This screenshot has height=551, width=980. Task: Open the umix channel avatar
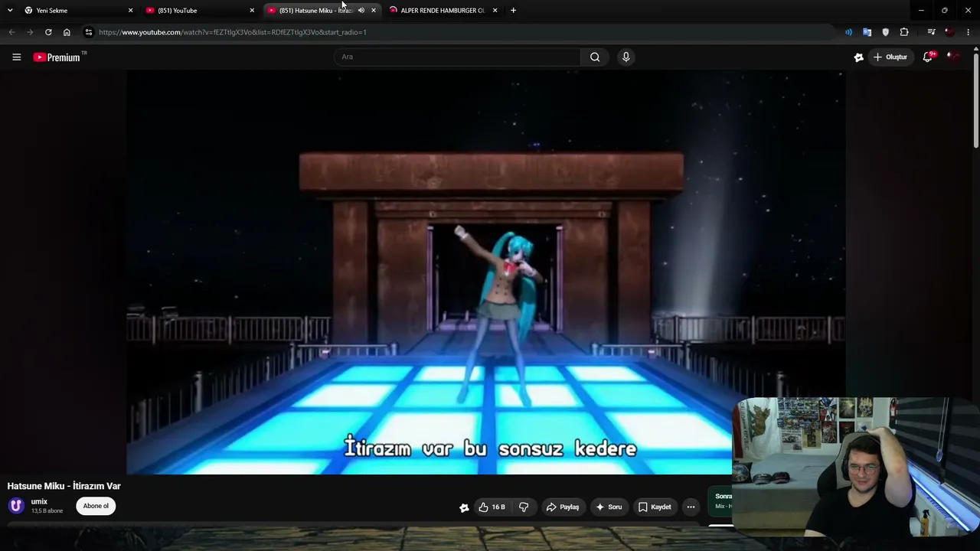[16, 506]
